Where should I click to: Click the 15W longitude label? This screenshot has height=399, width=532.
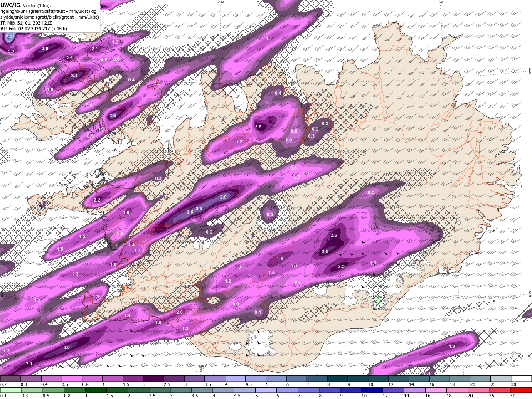click(440, 2)
